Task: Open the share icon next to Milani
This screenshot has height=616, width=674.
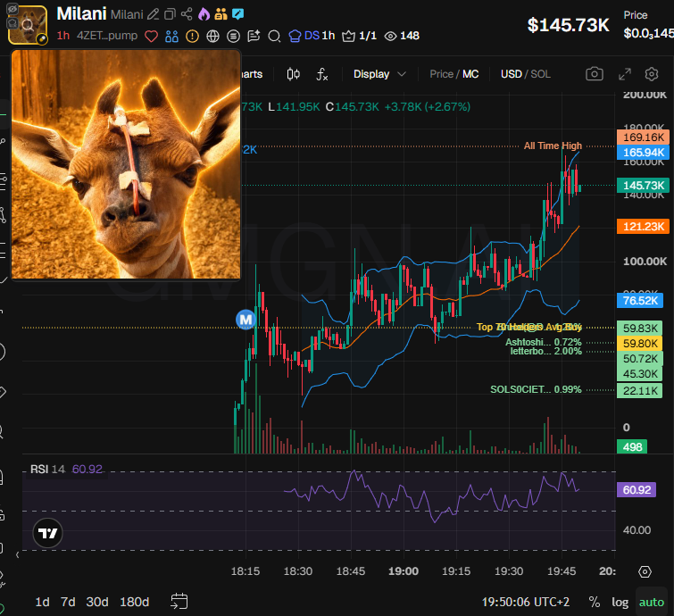Action: pyautogui.click(x=187, y=14)
